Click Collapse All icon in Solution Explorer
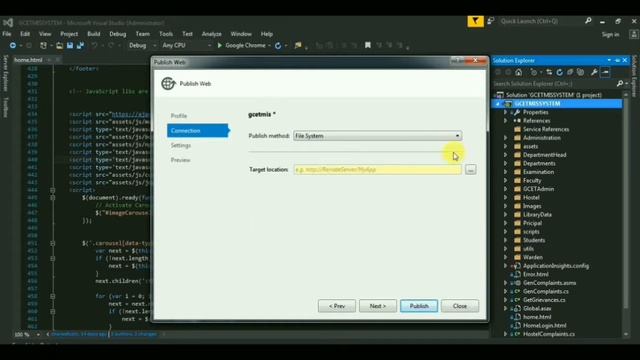Viewport: 640px width, 360px height. click(570, 72)
